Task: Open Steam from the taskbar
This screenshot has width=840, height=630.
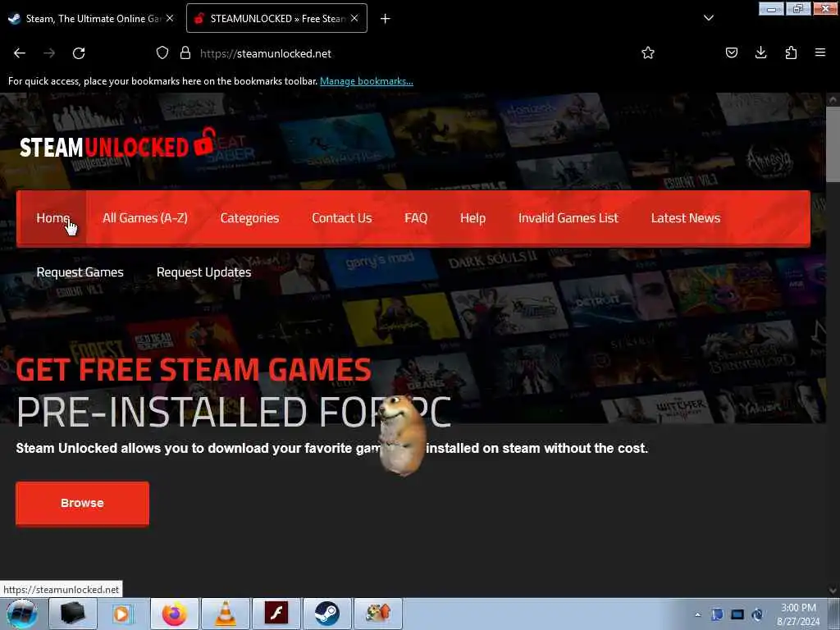Action: tap(327, 614)
